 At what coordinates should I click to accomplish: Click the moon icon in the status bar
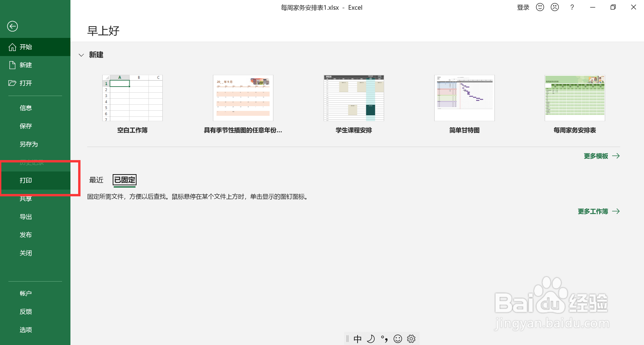coord(371,339)
